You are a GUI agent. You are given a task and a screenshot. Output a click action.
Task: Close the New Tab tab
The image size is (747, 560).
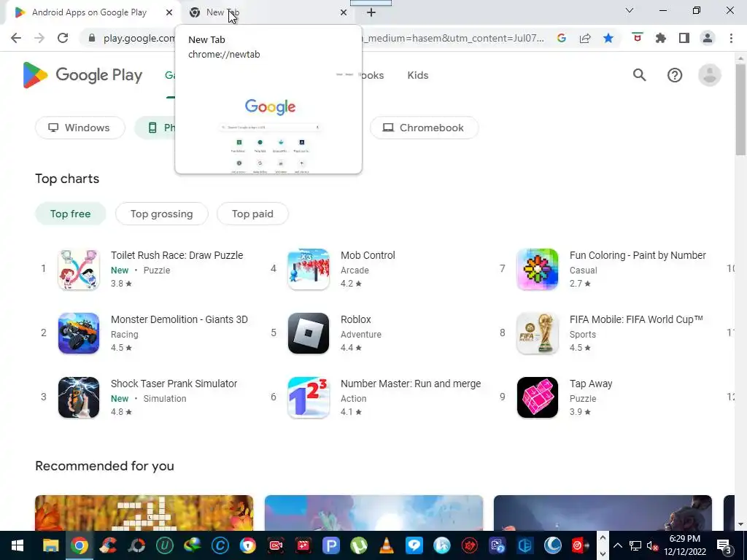(344, 12)
